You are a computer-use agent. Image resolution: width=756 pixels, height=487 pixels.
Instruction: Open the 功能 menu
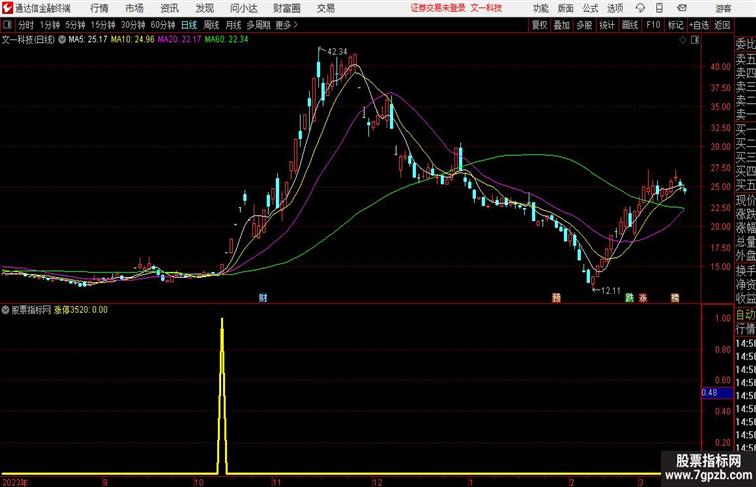point(540,8)
